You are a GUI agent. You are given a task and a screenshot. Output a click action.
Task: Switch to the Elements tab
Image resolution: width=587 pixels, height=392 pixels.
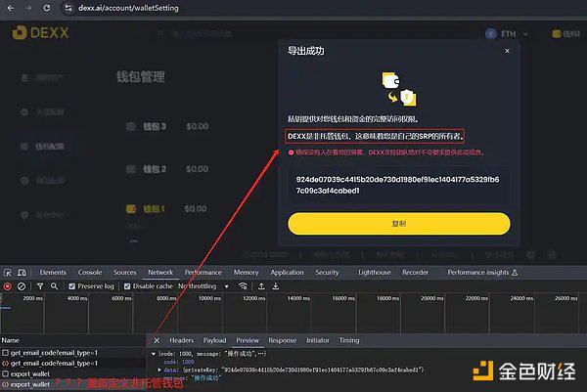tap(53, 273)
